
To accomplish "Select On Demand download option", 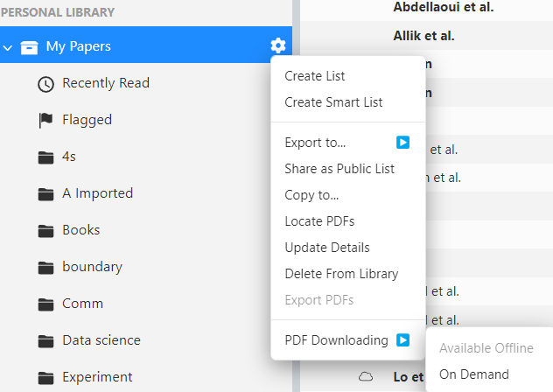I will [x=473, y=374].
